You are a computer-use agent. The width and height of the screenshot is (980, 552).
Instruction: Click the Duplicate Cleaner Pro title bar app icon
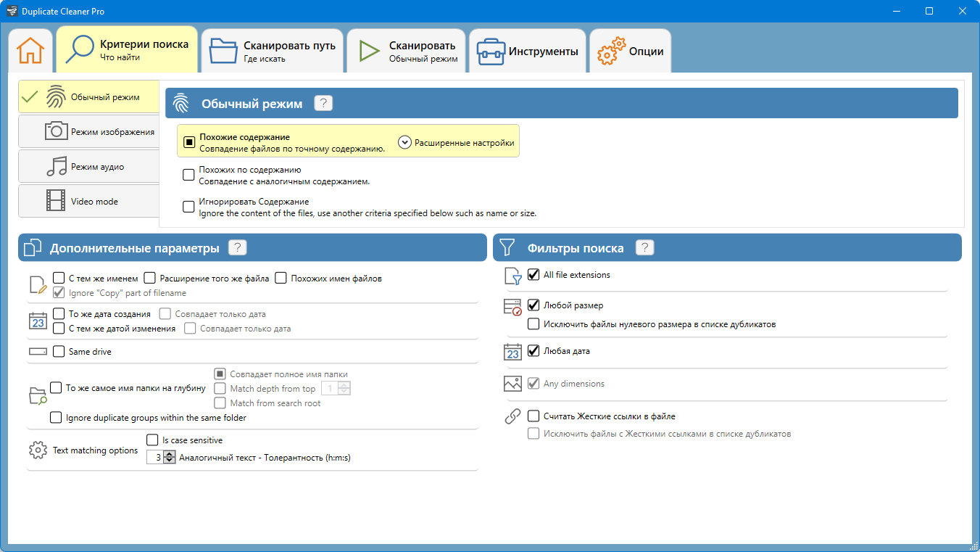11,11
